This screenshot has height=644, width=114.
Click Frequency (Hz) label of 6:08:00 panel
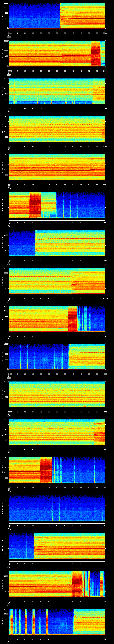[x=3, y=622]
